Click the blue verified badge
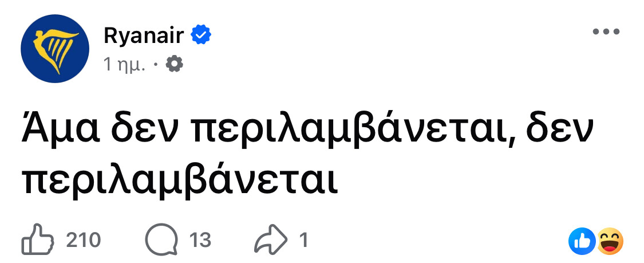644x263 pixels. pos(201,36)
